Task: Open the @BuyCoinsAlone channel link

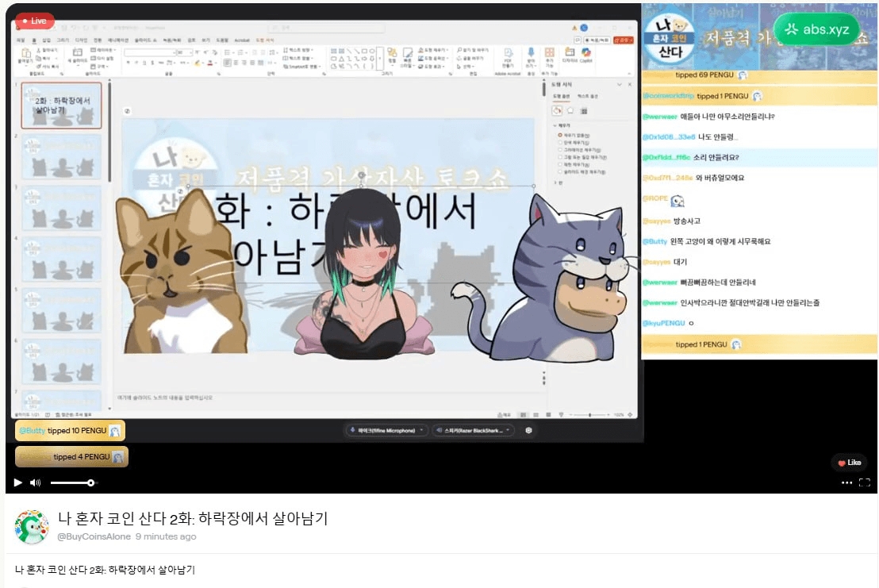Action: (x=94, y=536)
